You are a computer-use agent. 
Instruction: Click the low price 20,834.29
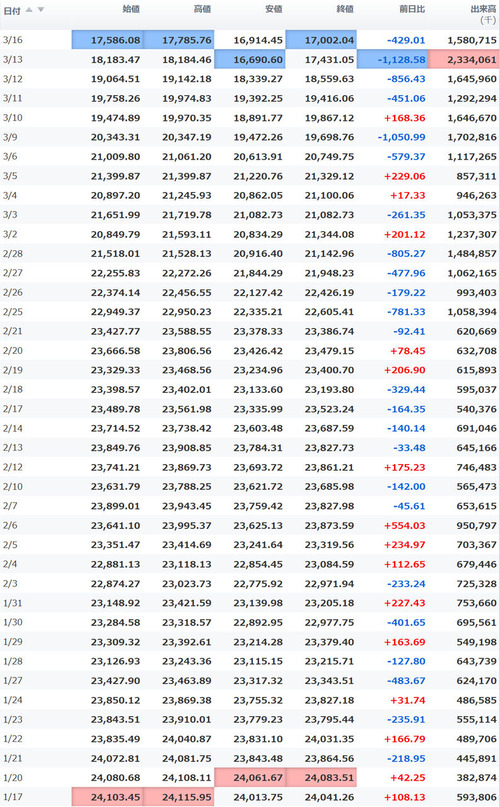258,234
